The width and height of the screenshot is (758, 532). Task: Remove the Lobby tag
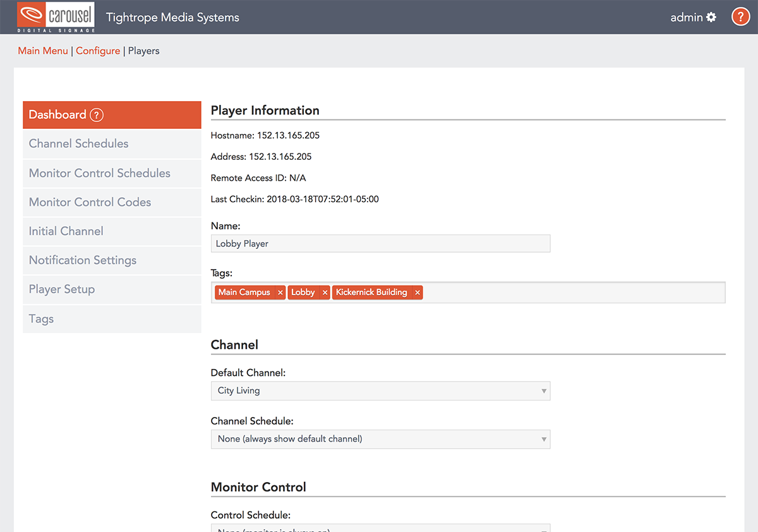click(x=325, y=292)
